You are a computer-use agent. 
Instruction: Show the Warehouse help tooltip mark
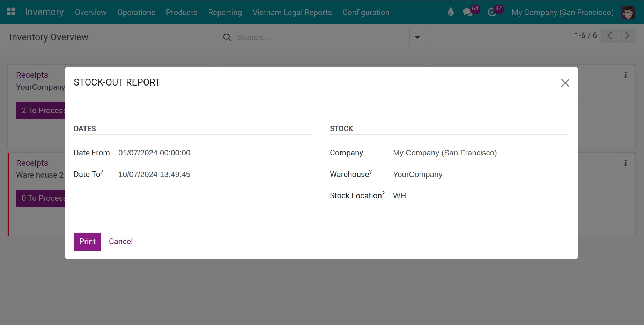tap(371, 171)
